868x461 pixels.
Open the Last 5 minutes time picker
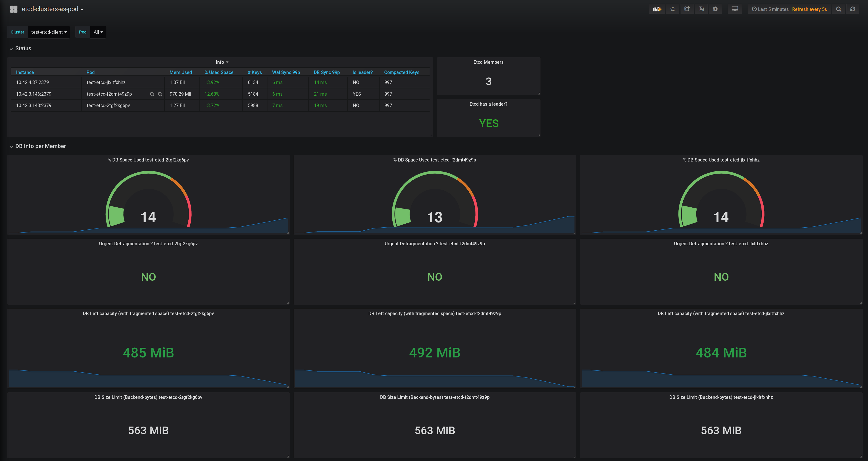770,9
